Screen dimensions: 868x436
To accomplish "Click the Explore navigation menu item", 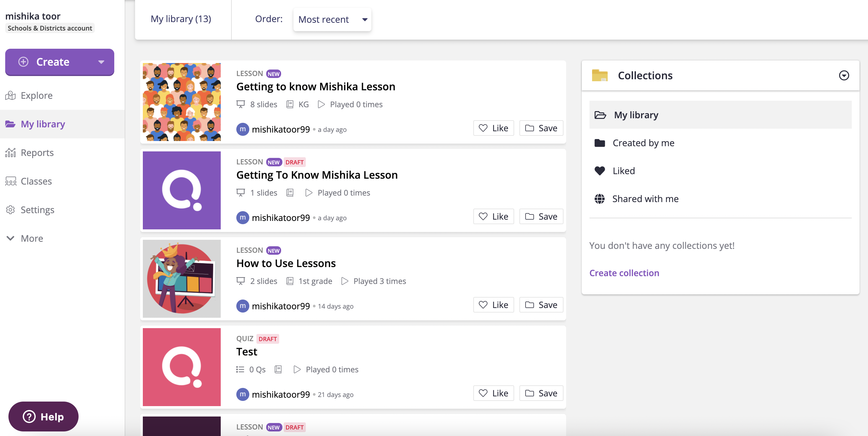I will 37,95.
